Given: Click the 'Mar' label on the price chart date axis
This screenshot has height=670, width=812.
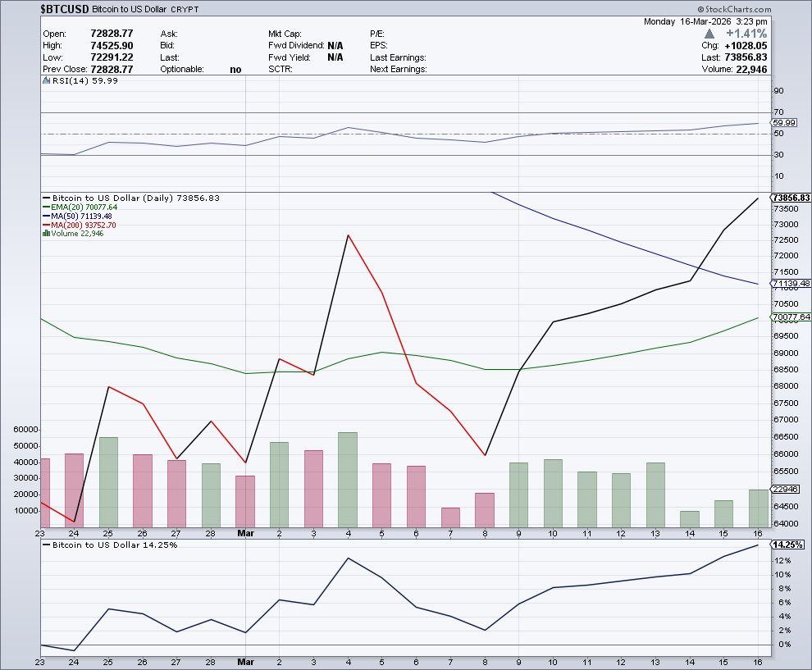Looking at the screenshot, I should pyautogui.click(x=245, y=533).
